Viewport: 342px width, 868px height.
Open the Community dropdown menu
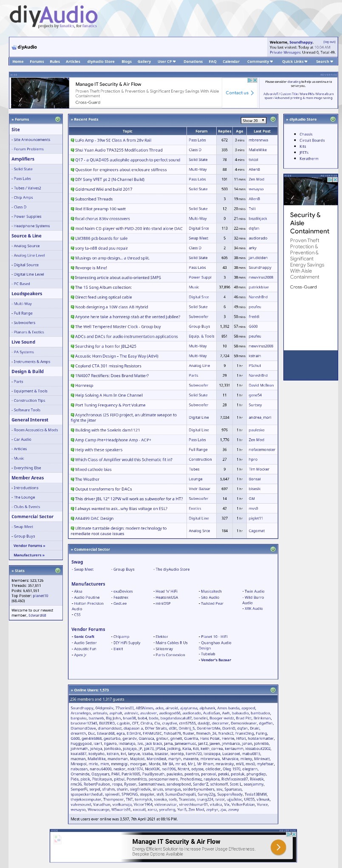260,62
